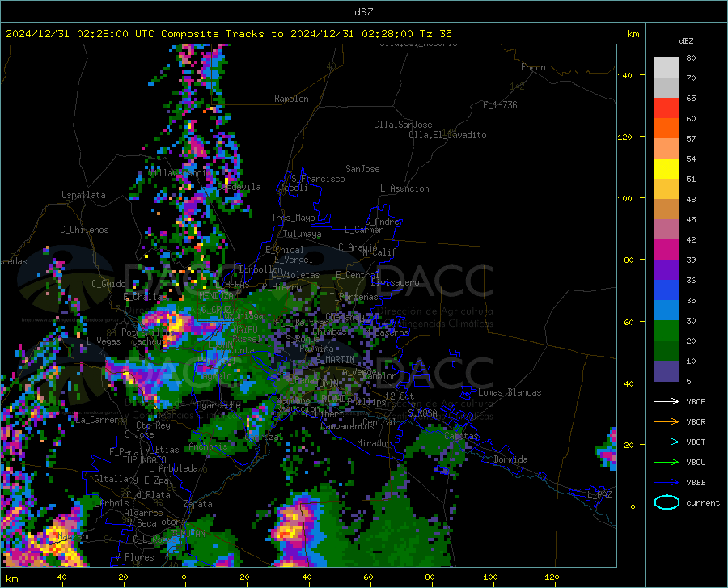728x588 pixels.
Task: Click the -40 tick on the x-axis
Action: click(59, 577)
